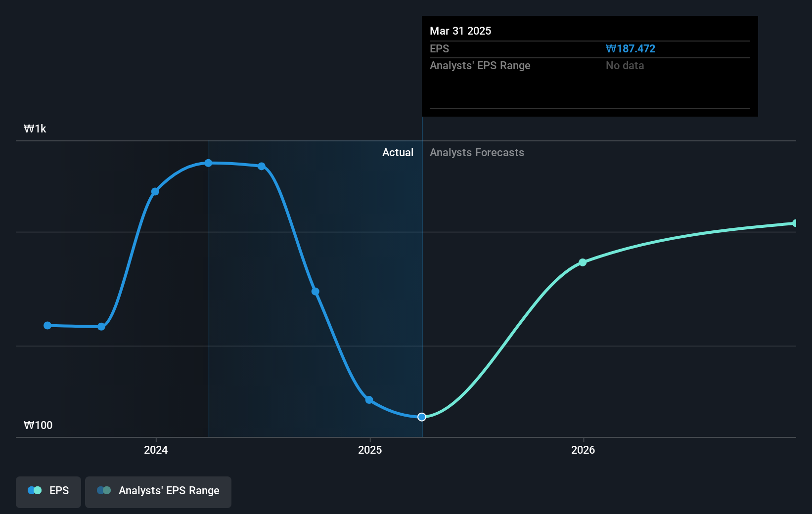Click the EPS data point on the 2024 axis tick
This screenshot has height=514, width=812.
coord(155,192)
